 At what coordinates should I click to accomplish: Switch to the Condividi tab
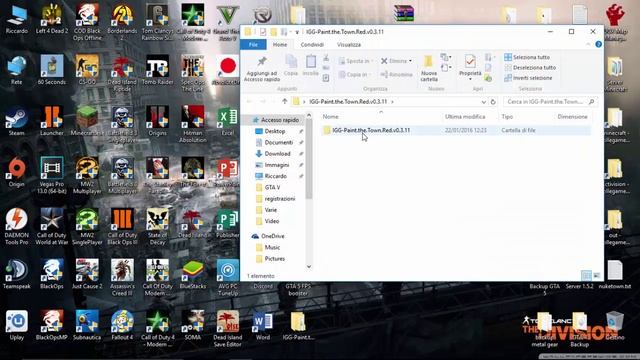coord(312,44)
